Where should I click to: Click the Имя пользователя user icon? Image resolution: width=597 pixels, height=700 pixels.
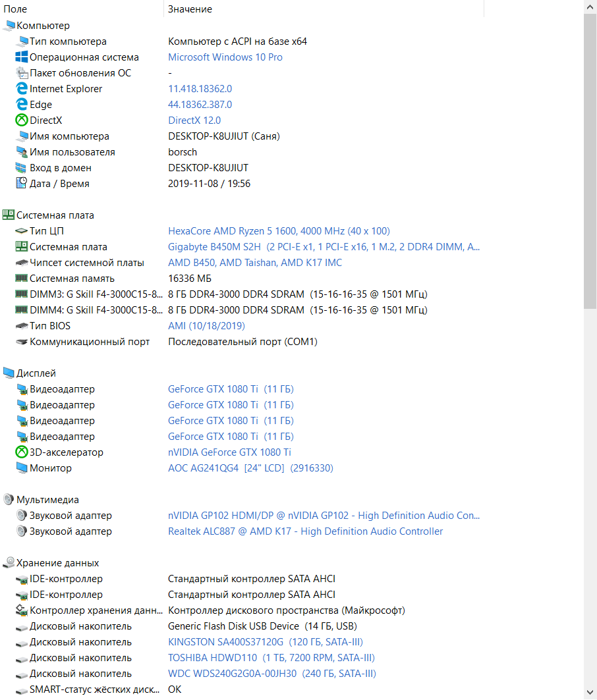coord(22,151)
